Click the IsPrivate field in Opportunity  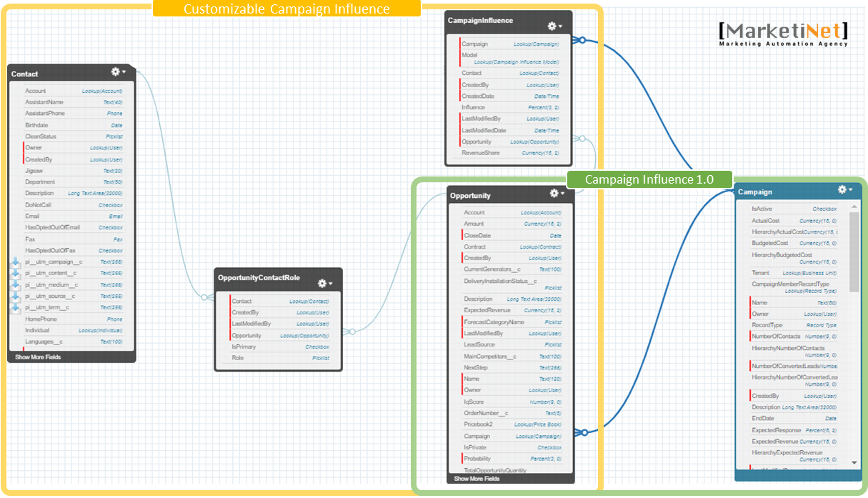(x=512, y=448)
